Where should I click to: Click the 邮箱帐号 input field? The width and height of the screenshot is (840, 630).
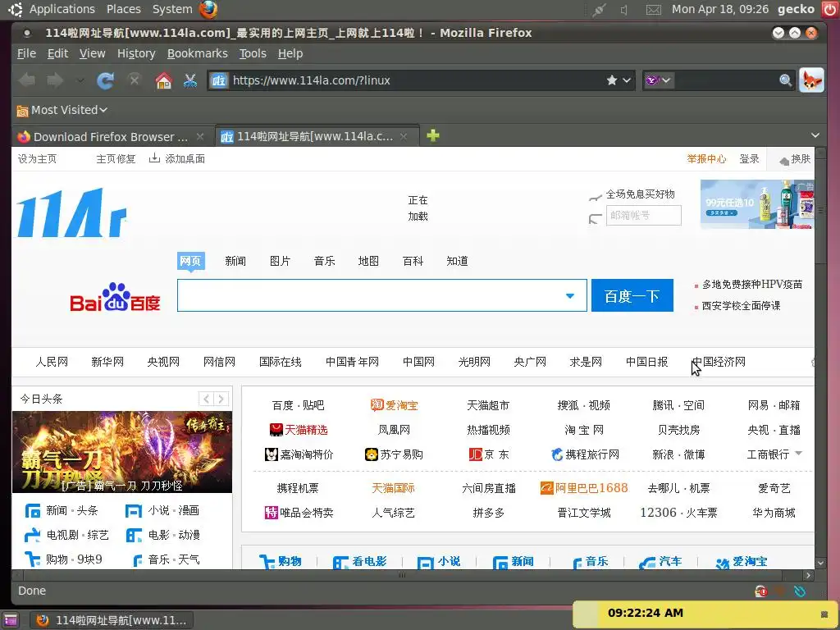point(643,216)
